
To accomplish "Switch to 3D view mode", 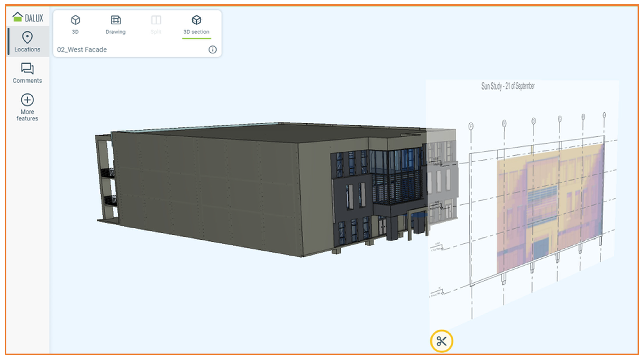I will pyautogui.click(x=75, y=25).
